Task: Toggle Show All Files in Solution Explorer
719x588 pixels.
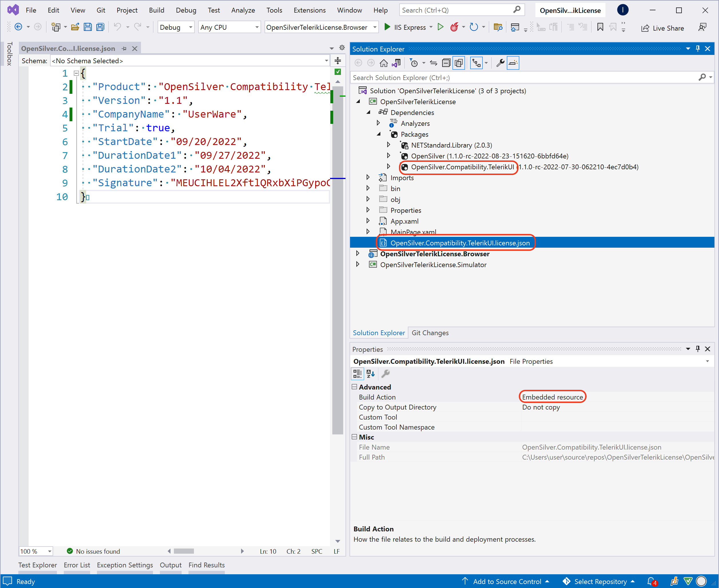Action: tap(459, 63)
